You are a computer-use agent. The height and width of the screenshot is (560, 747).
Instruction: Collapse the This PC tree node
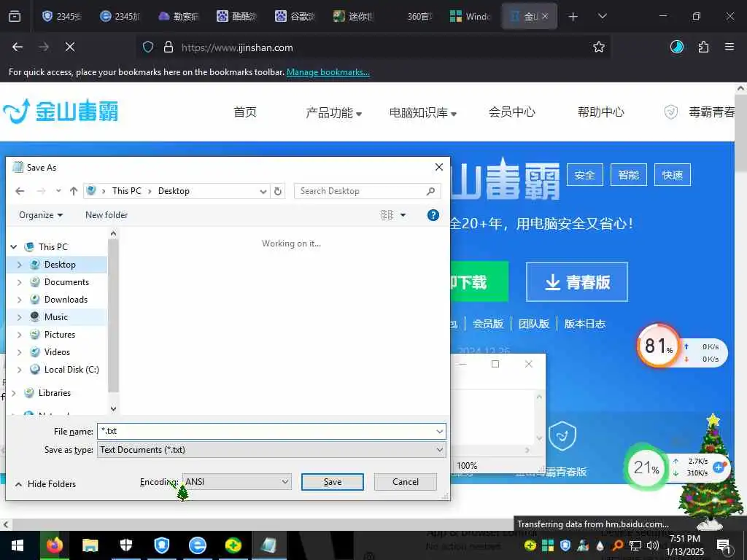pos(14,246)
